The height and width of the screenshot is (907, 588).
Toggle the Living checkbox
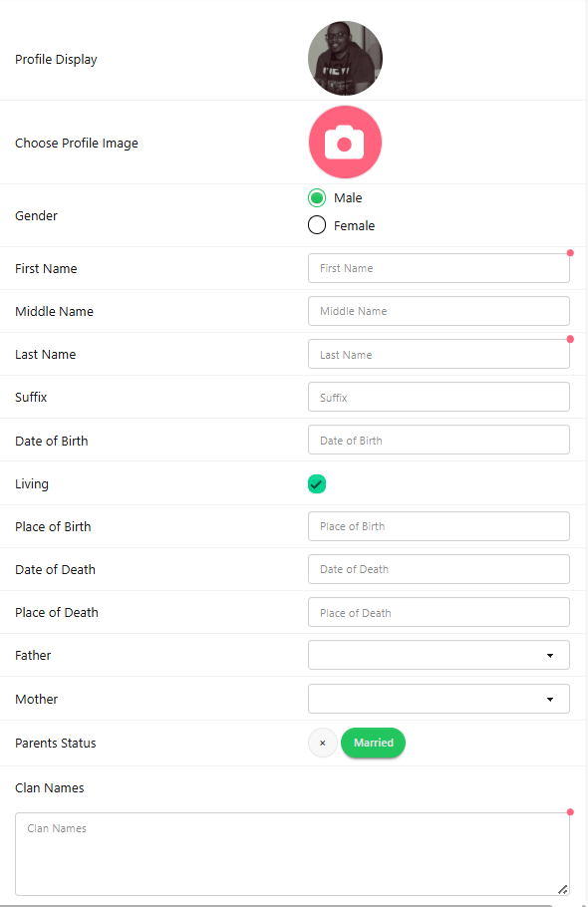point(317,483)
